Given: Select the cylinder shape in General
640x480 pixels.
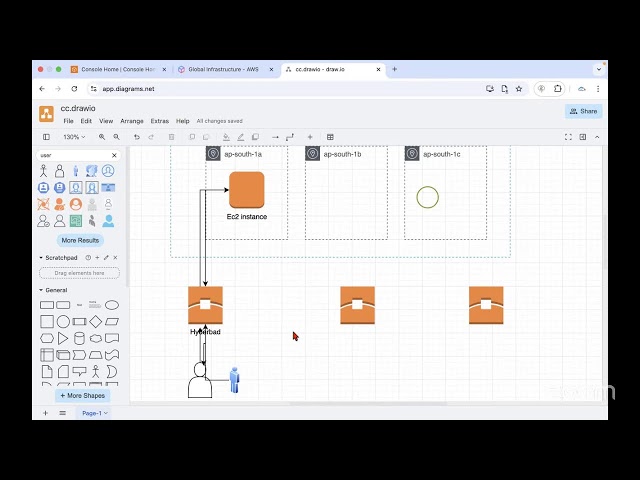Looking at the screenshot, I should coord(79,338).
